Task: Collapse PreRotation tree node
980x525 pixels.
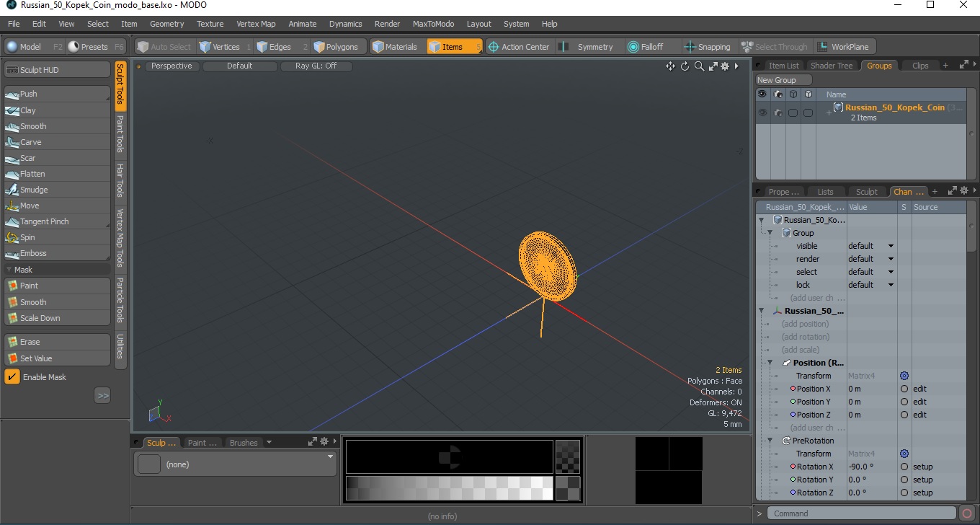Action: pyautogui.click(x=770, y=441)
